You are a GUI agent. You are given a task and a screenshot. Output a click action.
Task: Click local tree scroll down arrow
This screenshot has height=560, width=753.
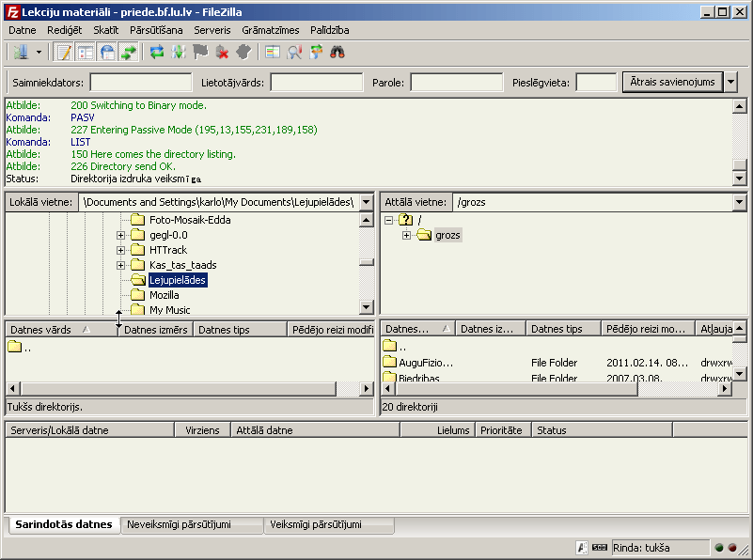point(366,306)
